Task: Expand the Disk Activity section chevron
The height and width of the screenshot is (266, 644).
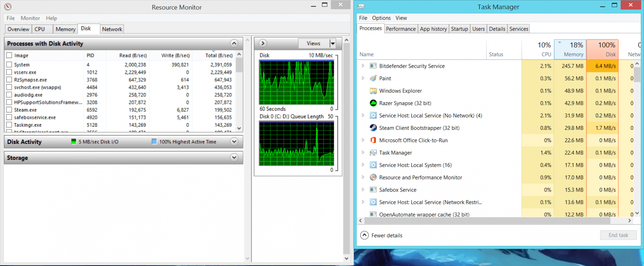Action: point(234,142)
